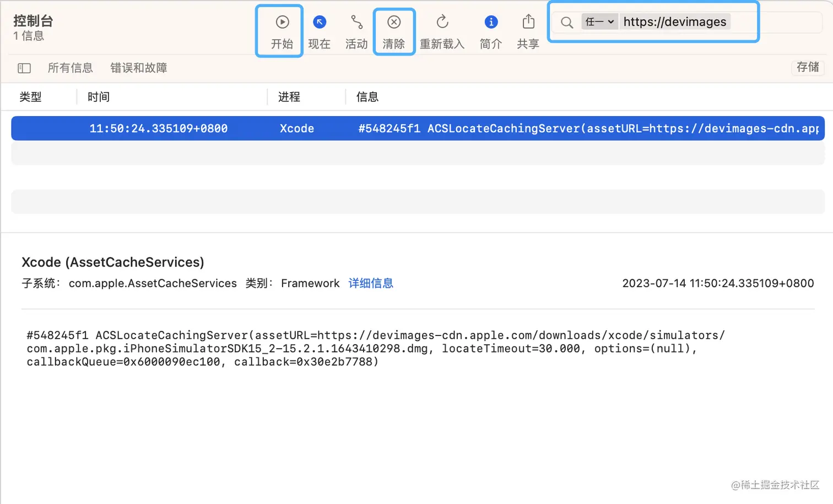
Task: Clear the log with 清除 icon
Action: click(x=394, y=22)
